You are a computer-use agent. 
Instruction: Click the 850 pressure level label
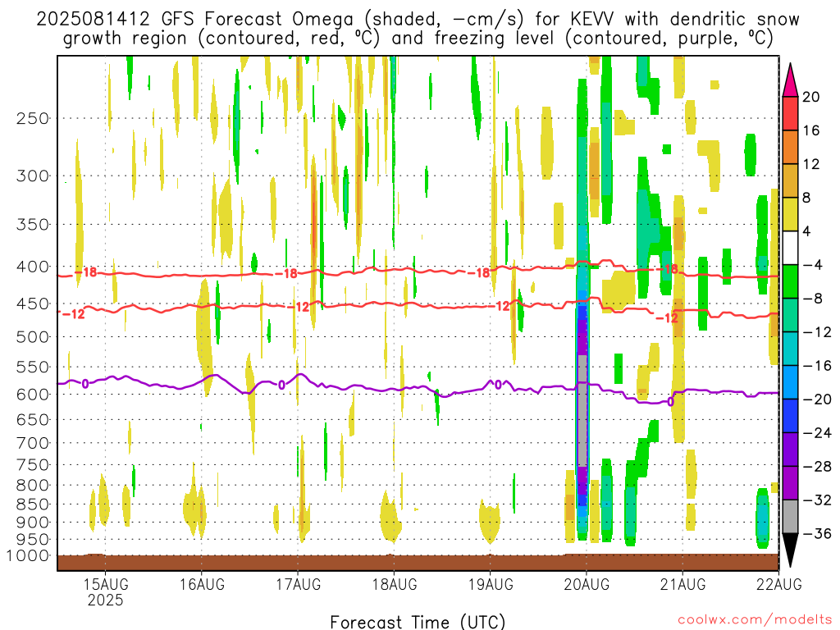click(33, 504)
